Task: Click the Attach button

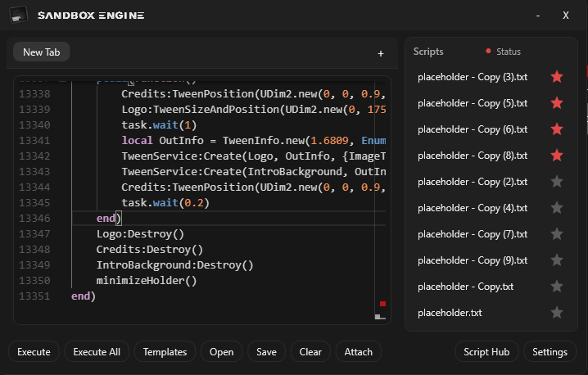Action: (359, 352)
